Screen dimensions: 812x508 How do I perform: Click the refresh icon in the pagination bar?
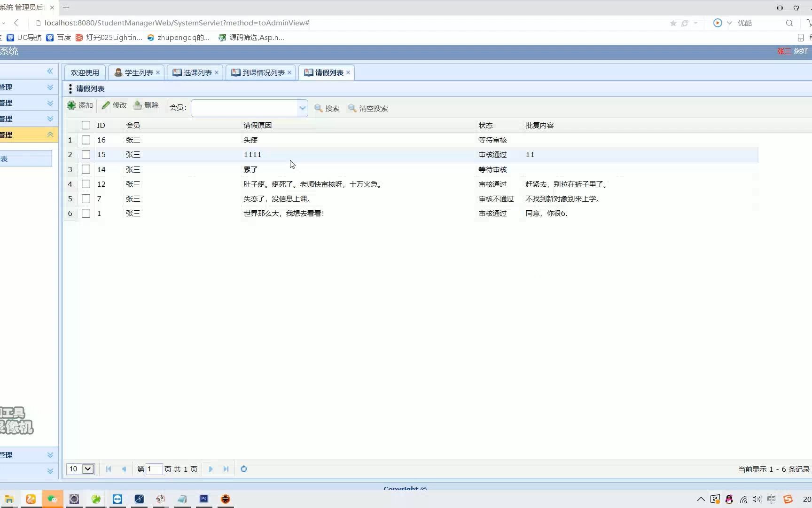(x=243, y=469)
